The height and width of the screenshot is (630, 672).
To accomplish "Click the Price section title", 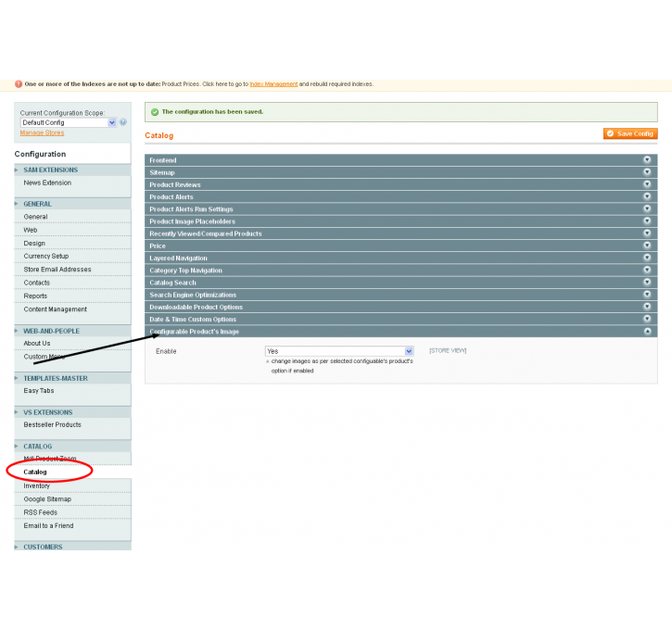I will 158,246.
